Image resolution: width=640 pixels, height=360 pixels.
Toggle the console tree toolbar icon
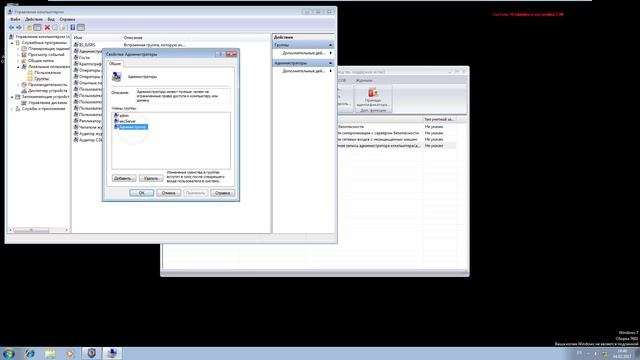coord(37,27)
